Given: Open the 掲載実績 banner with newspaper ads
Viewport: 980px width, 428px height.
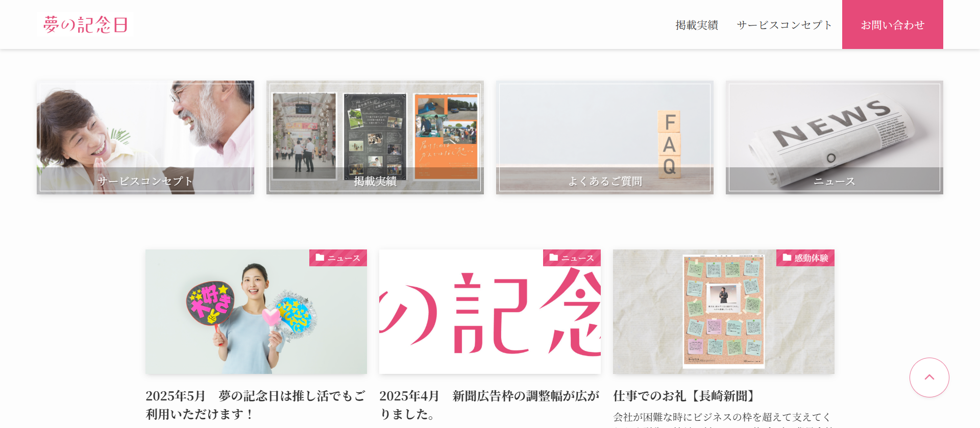Looking at the screenshot, I should coord(375,137).
